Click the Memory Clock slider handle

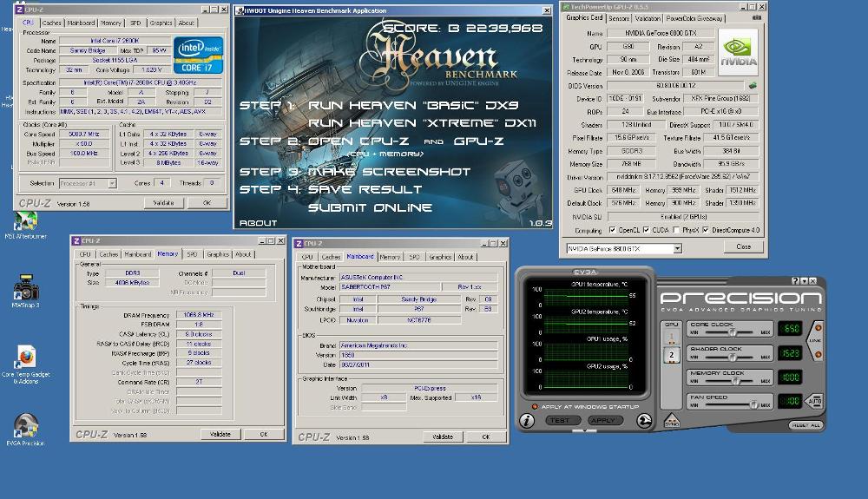[x=736, y=381]
